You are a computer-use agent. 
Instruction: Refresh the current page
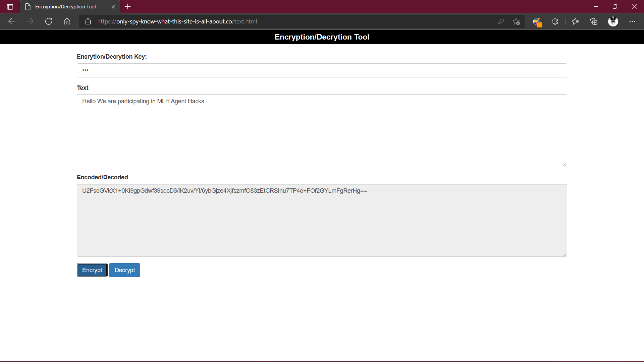click(x=49, y=21)
